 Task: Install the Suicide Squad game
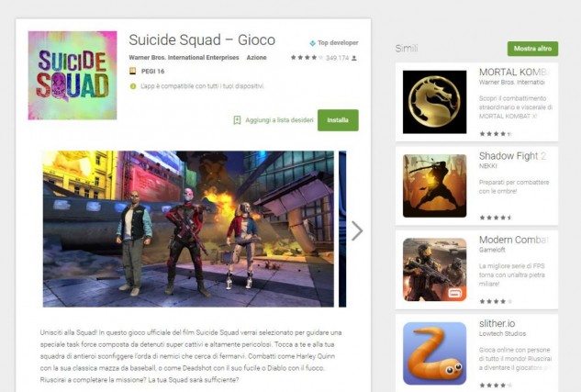tap(338, 120)
